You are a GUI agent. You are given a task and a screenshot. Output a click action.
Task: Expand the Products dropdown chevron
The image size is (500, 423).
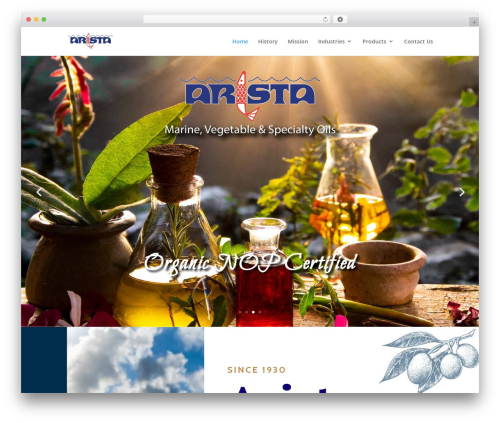tap(391, 41)
